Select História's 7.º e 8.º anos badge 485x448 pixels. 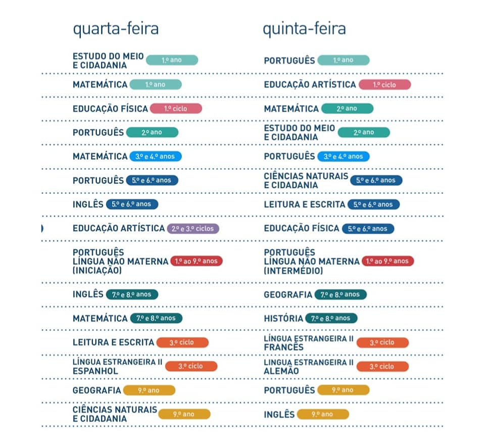(x=331, y=319)
